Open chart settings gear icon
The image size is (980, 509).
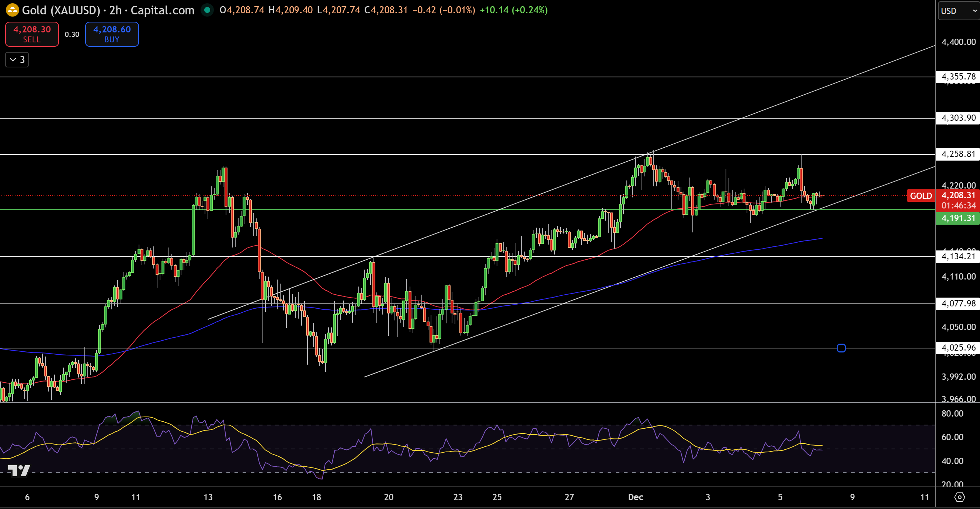[x=959, y=497]
